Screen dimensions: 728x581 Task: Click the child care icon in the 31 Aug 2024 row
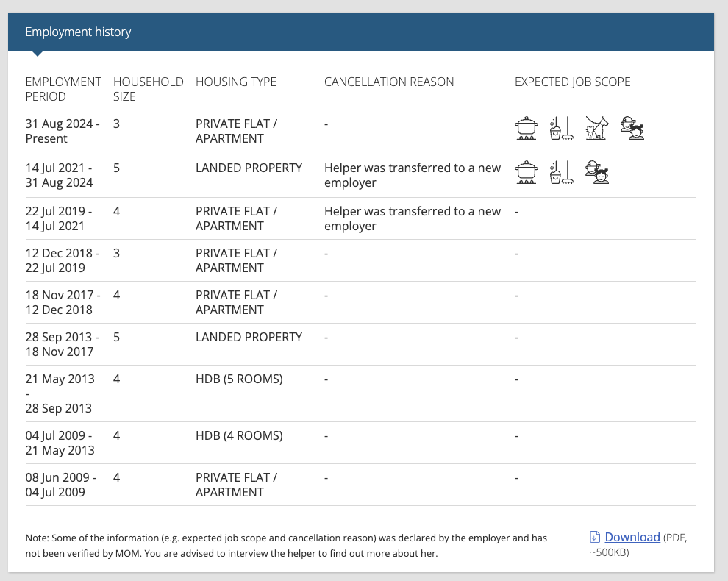coord(632,128)
